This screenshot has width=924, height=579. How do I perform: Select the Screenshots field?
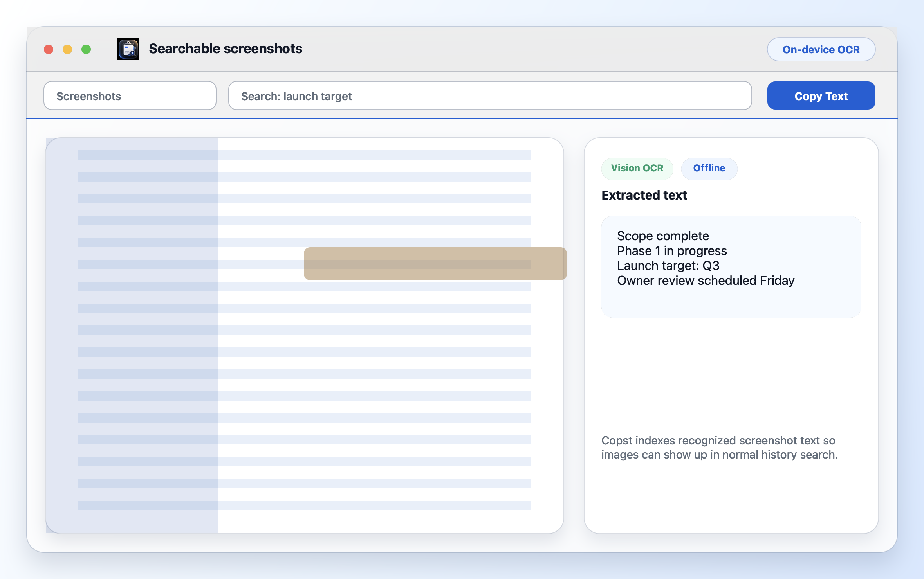tap(130, 95)
